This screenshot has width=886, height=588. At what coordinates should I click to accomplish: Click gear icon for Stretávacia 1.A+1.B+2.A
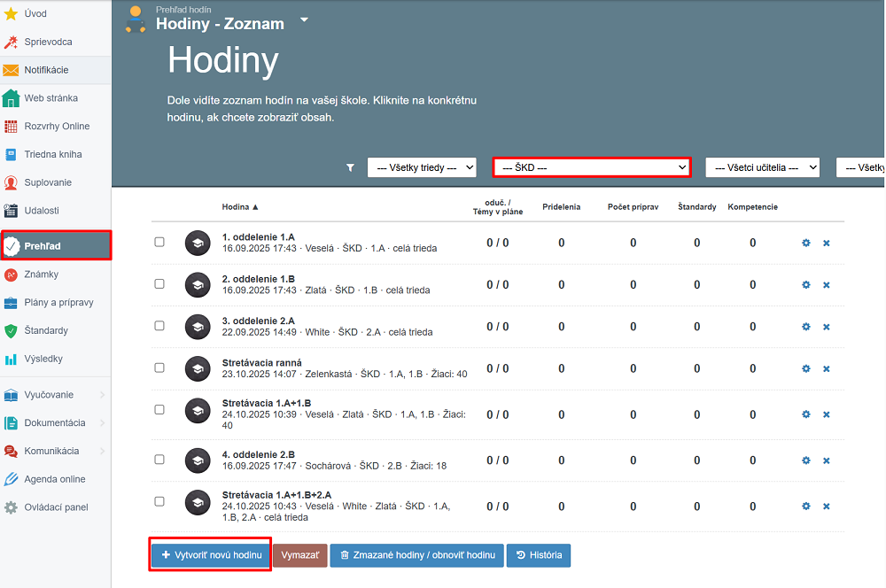tap(806, 506)
